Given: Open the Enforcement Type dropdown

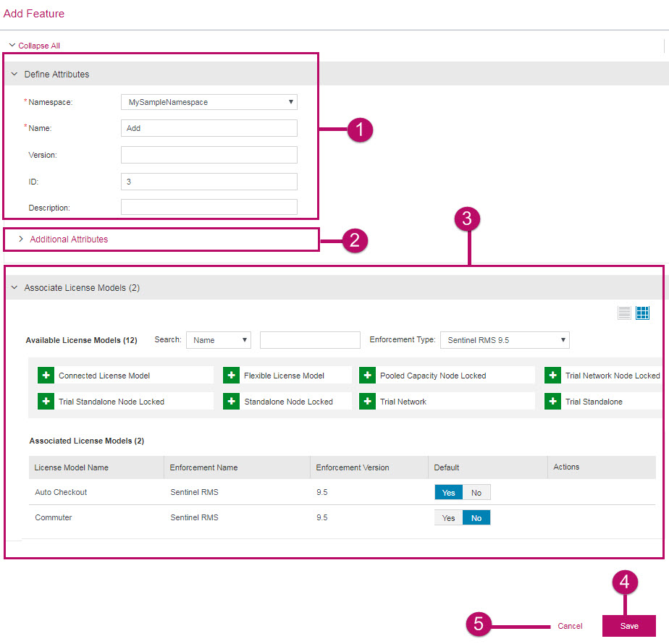Looking at the screenshot, I should pyautogui.click(x=504, y=340).
